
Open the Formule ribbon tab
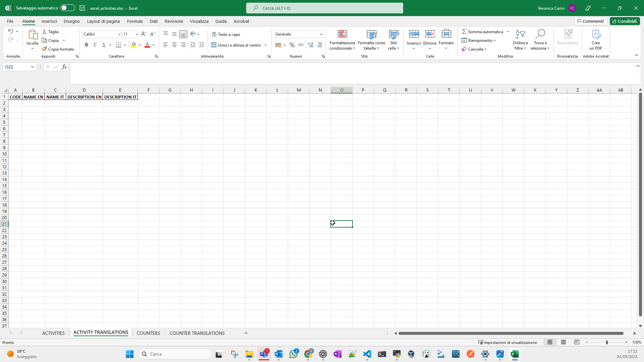pos(135,21)
